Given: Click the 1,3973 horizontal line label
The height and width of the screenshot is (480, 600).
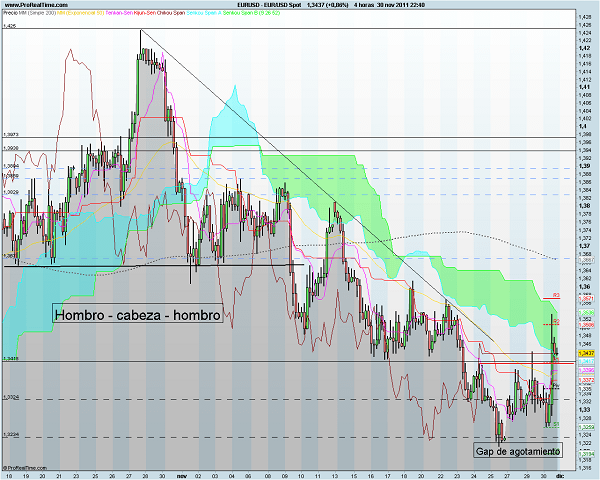Looking at the screenshot, I should point(11,135).
